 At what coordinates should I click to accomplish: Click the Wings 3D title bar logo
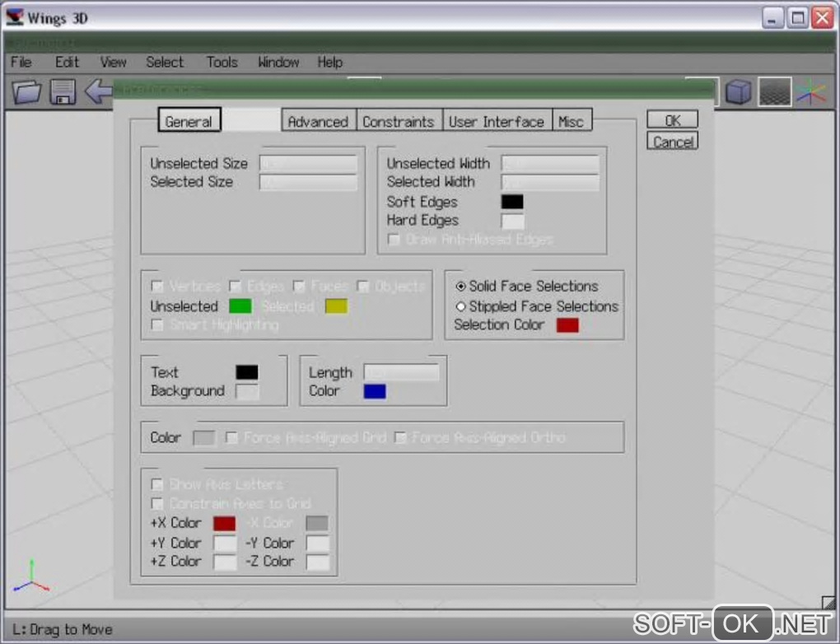coord(15,17)
